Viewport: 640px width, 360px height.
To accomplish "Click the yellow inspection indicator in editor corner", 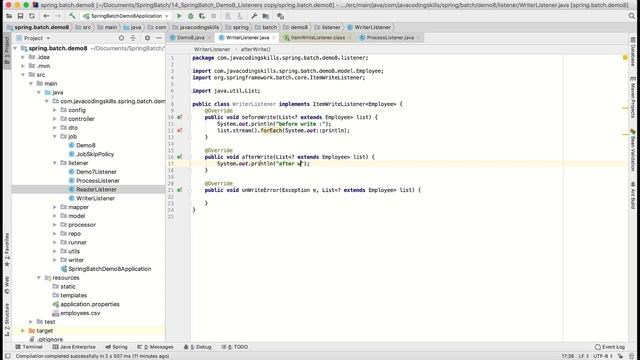I will click(625, 58).
